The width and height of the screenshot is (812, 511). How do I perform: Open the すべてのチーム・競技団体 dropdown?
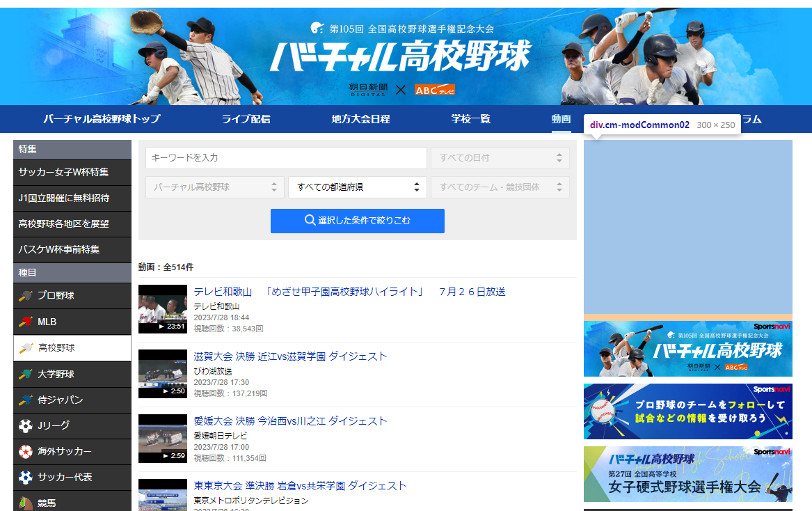click(x=500, y=187)
